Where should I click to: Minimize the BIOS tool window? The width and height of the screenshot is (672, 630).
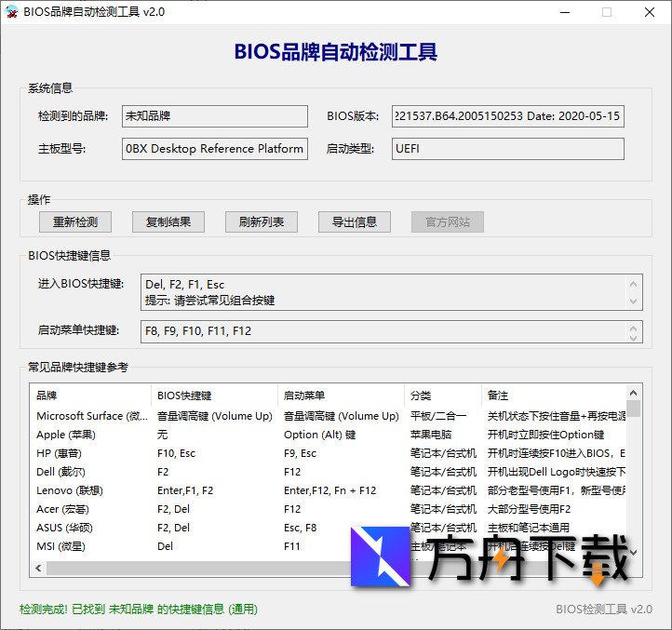click(565, 12)
